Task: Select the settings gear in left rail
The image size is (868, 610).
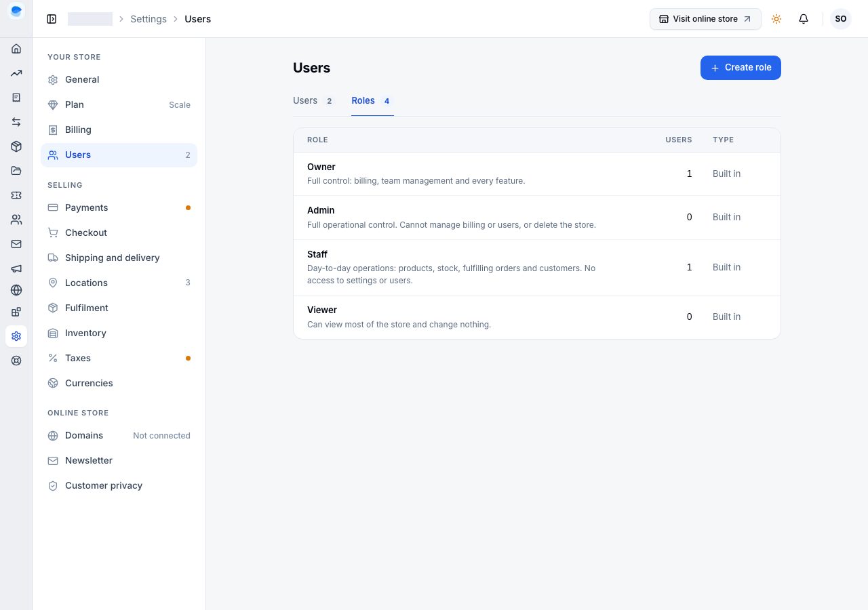Action: coord(16,336)
